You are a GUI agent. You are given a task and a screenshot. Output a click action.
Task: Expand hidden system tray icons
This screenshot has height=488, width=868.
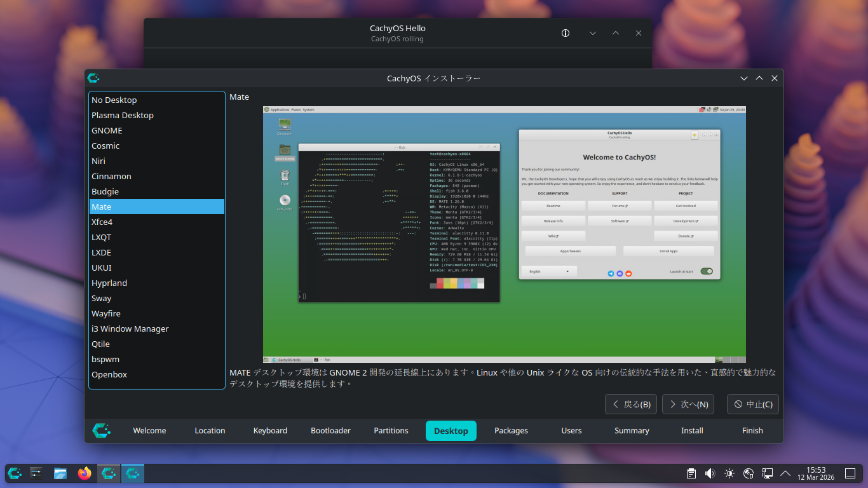click(785, 473)
